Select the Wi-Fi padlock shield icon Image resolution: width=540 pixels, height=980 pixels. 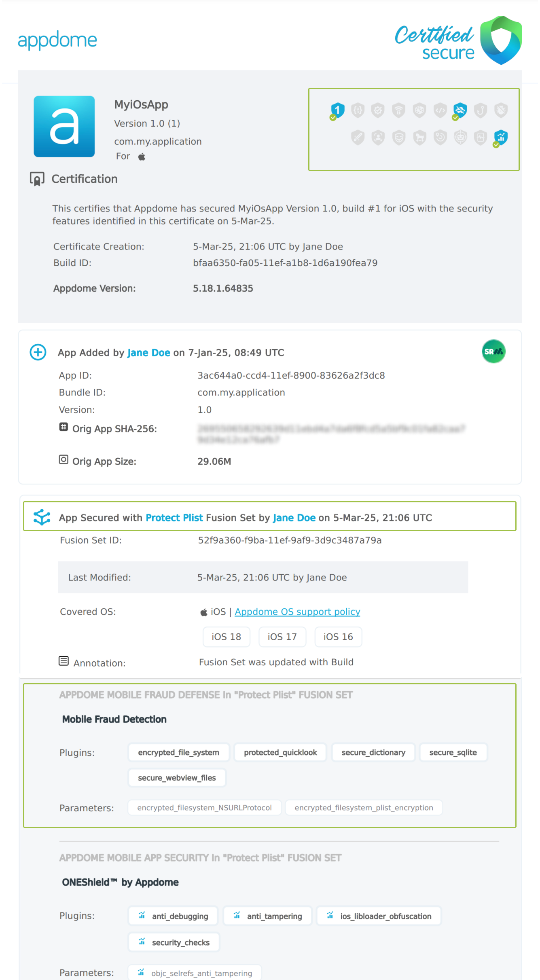click(x=398, y=110)
